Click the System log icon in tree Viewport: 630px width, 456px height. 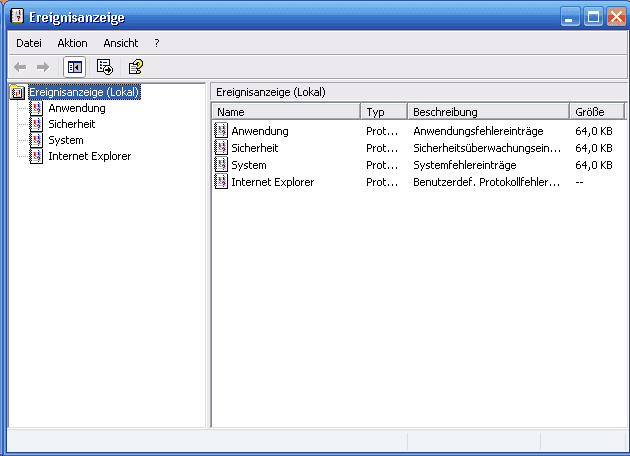tap(36, 140)
